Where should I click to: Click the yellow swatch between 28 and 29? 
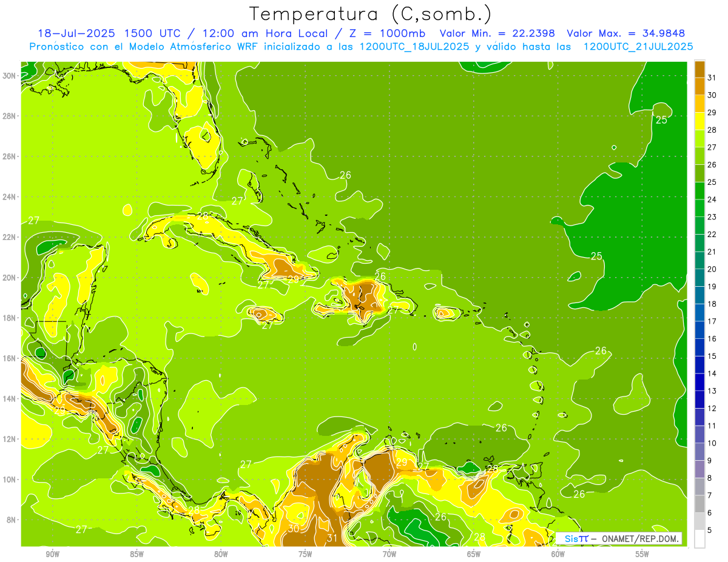(x=699, y=121)
